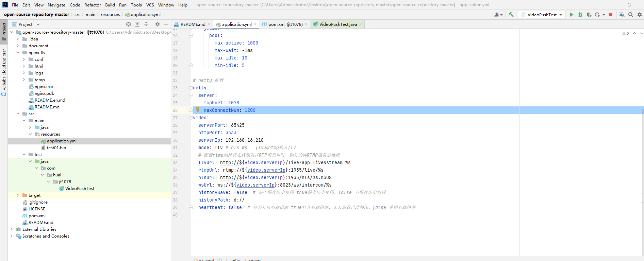
Task: Open the VideoPushTest run configuration dropdown
Action: tap(542, 15)
